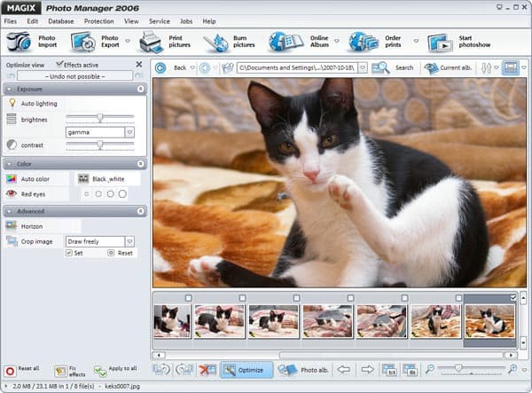Click the Order prints icon
This screenshot has width=532, height=393.
(x=364, y=42)
